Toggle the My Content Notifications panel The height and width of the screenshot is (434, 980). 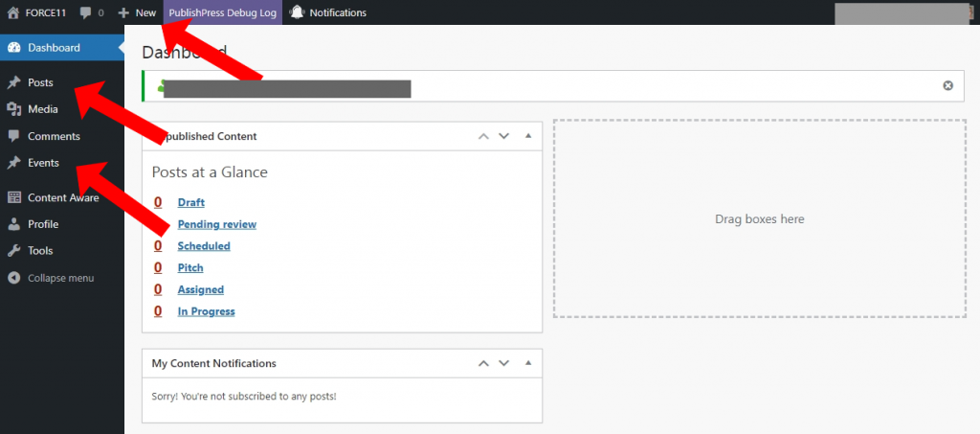point(527,363)
